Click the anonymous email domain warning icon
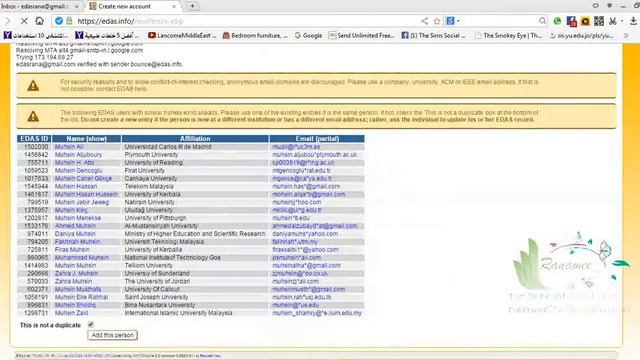 coord(33,86)
